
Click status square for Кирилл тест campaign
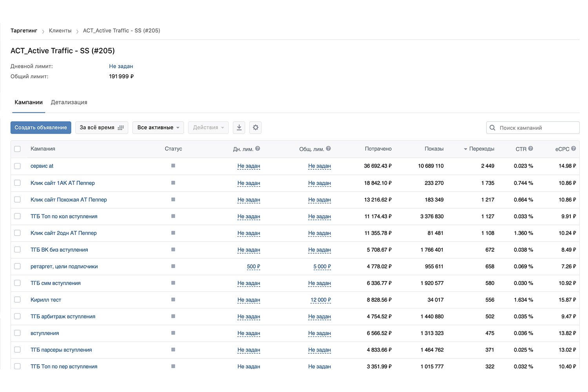173,299
